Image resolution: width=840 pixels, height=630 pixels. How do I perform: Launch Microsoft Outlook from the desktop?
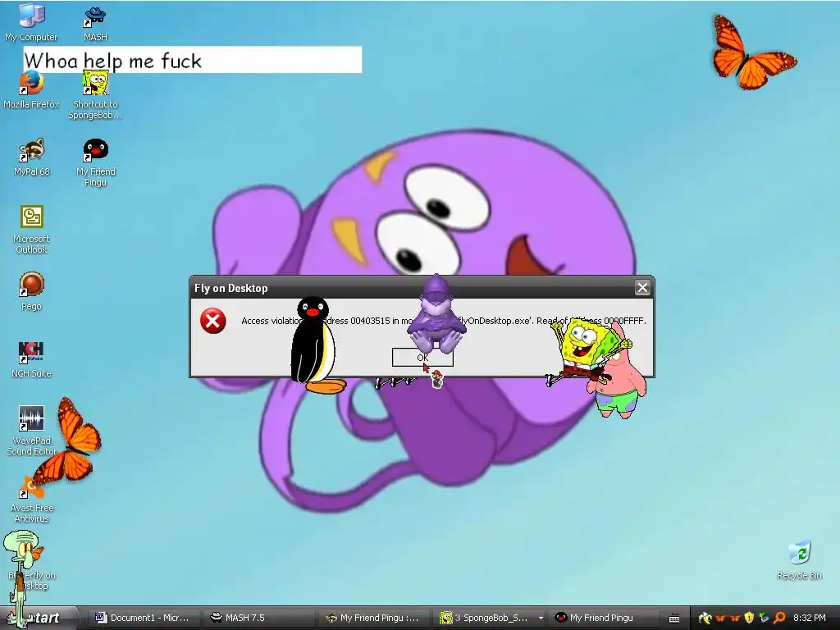(x=31, y=230)
